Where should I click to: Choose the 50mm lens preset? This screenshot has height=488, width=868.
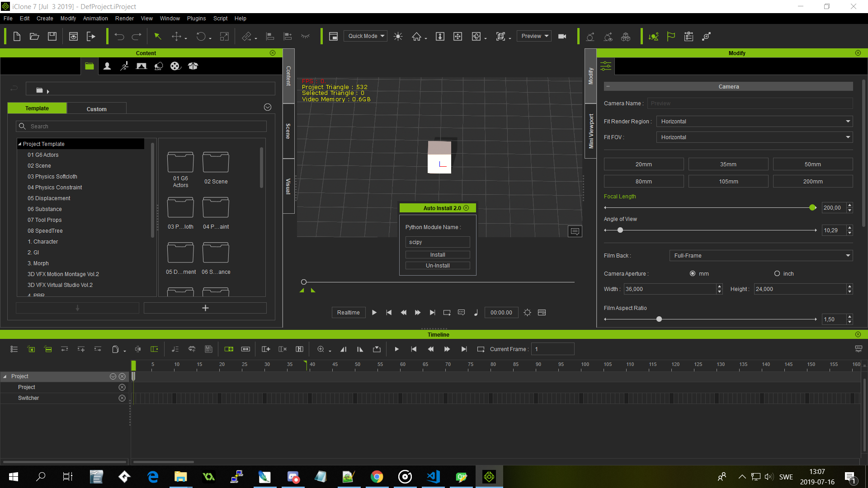(812, 164)
